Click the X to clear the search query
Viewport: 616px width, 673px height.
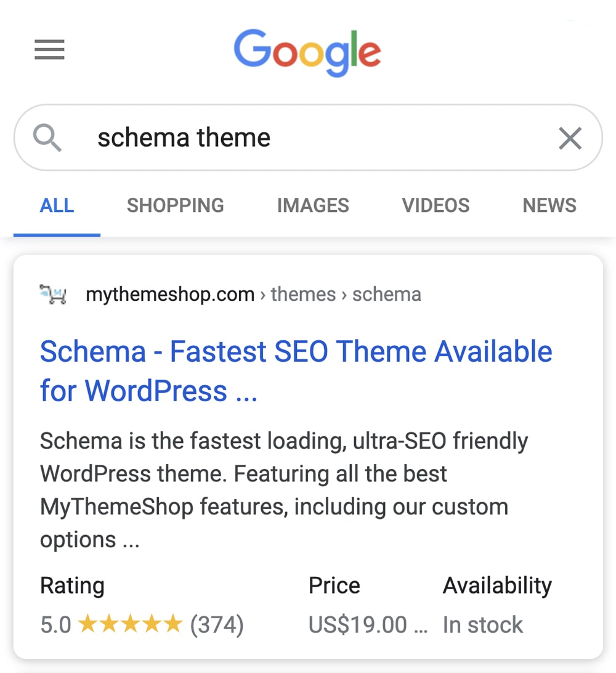[570, 138]
